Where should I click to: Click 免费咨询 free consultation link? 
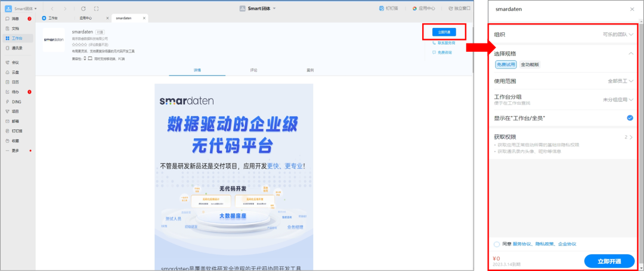442,52
